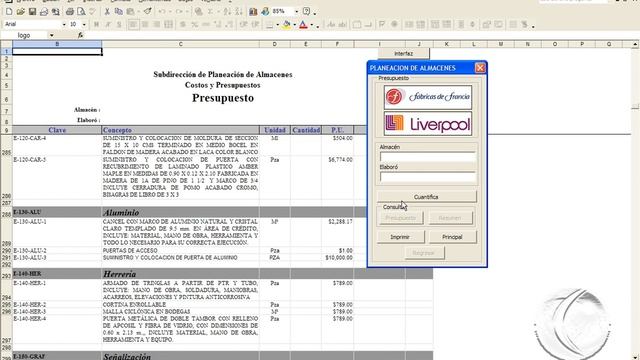640x360 pixels.
Task: Click the Align Right icon
Action: coord(156,24)
